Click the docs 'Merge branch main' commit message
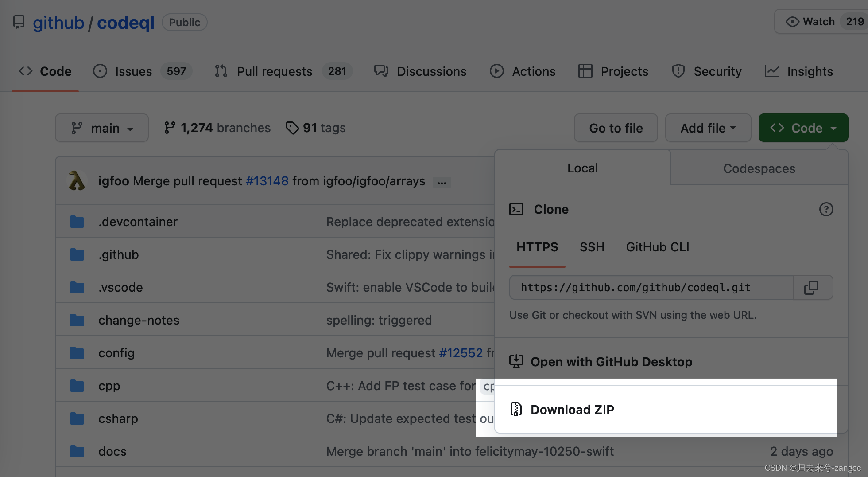The width and height of the screenshot is (868, 477). click(x=470, y=451)
